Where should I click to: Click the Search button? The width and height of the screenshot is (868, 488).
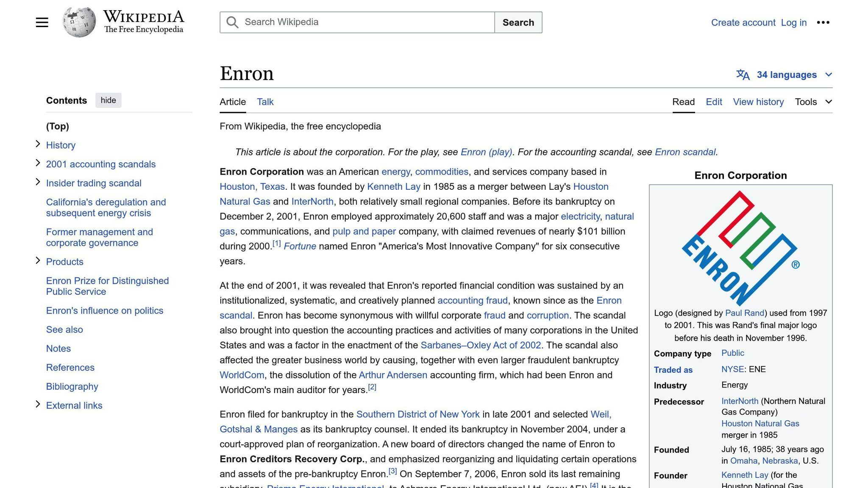(518, 22)
